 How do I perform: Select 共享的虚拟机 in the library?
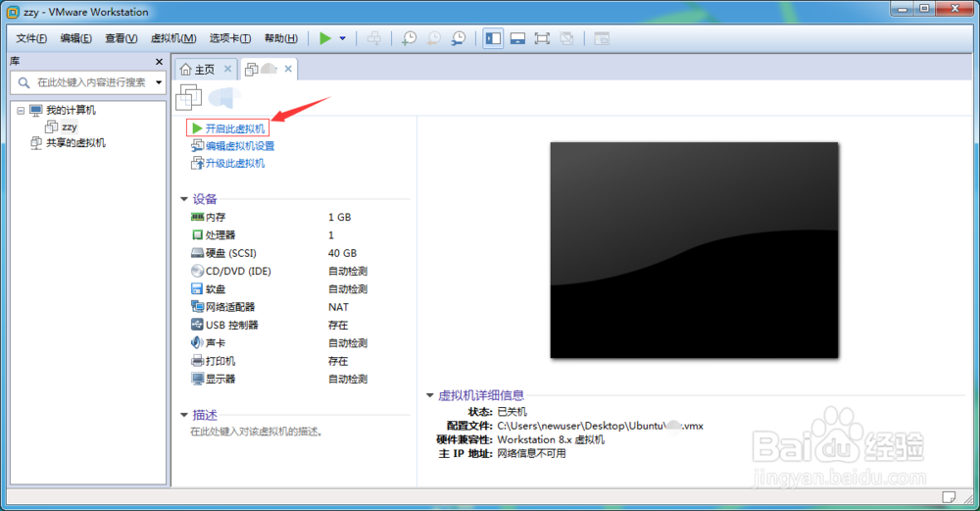(75, 143)
